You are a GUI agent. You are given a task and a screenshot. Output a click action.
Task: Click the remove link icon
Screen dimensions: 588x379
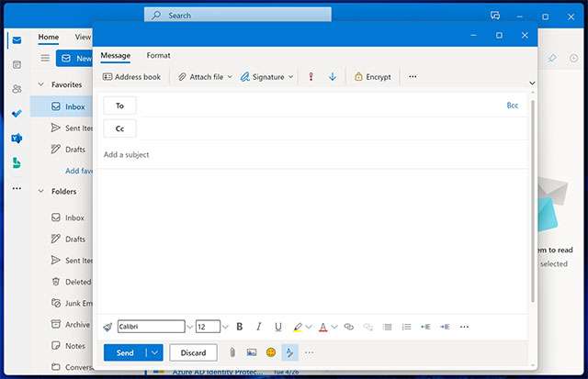367,327
